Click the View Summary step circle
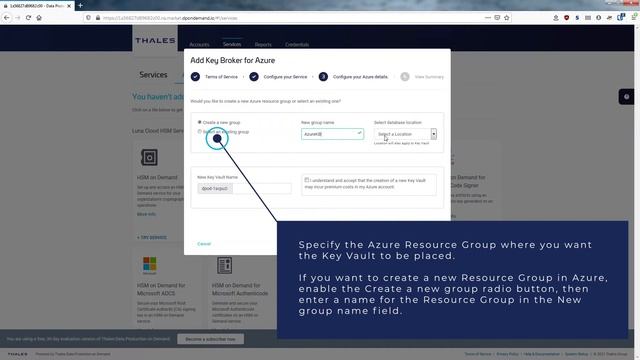This screenshot has height=360, width=640. coord(404,76)
